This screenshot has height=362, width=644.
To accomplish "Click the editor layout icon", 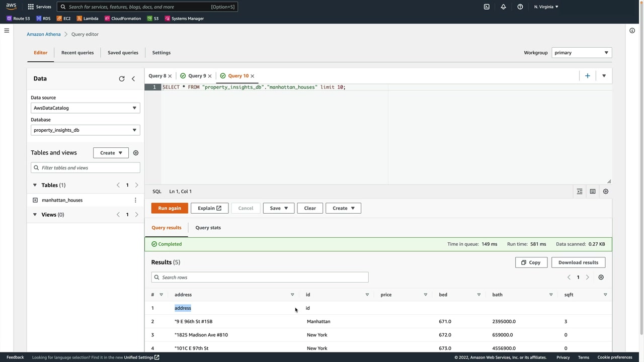I will point(593,192).
